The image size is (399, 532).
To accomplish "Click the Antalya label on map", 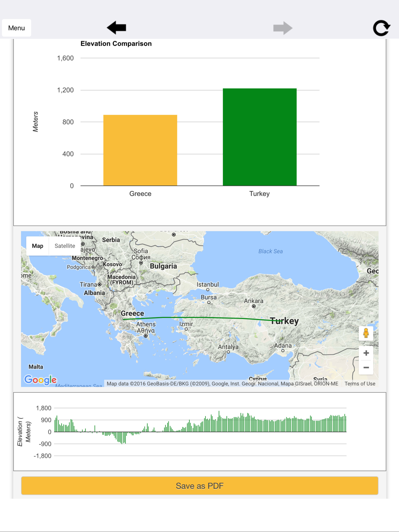I will pos(228,347).
